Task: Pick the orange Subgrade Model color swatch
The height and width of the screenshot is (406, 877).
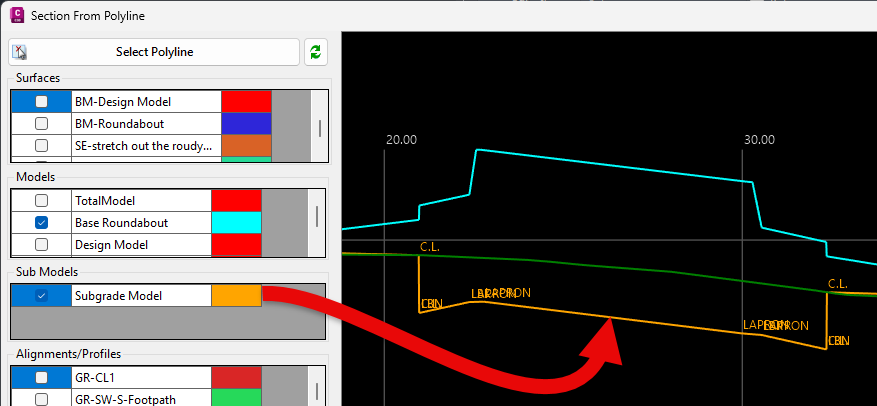Action: 236,295
